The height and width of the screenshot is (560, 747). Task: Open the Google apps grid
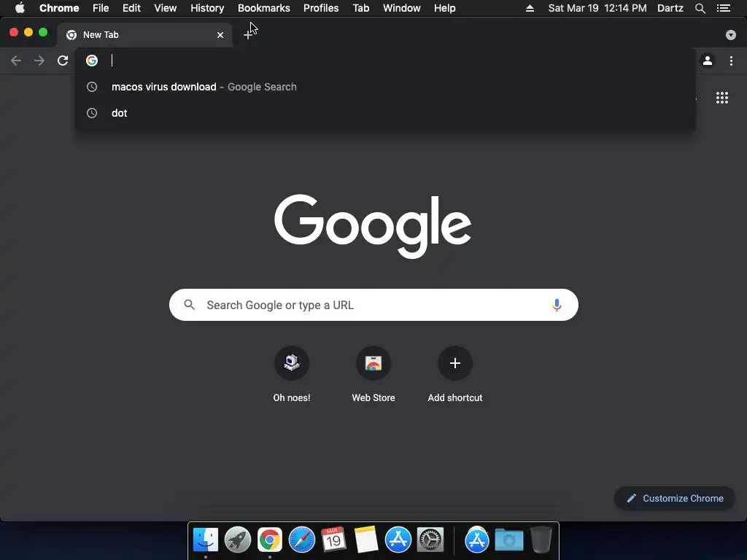(722, 98)
